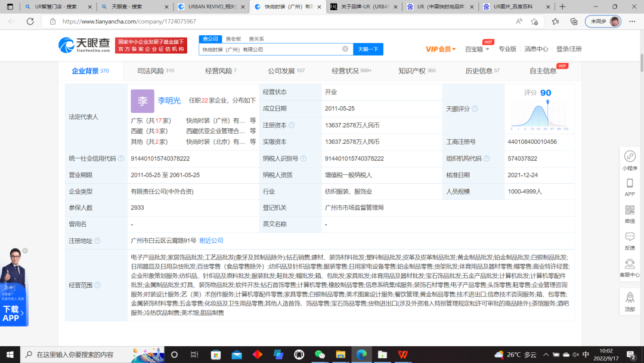The width and height of the screenshot is (644, 363).
Task: Open the 附近公司 link
Action: (211, 241)
